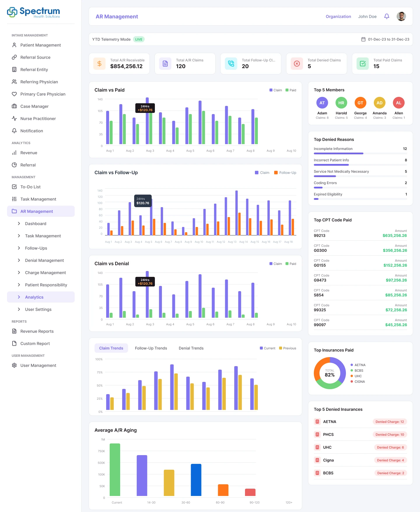Switch to the Claim Trends tab
This screenshot has height=512, width=420.
click(x=111, y=348)
